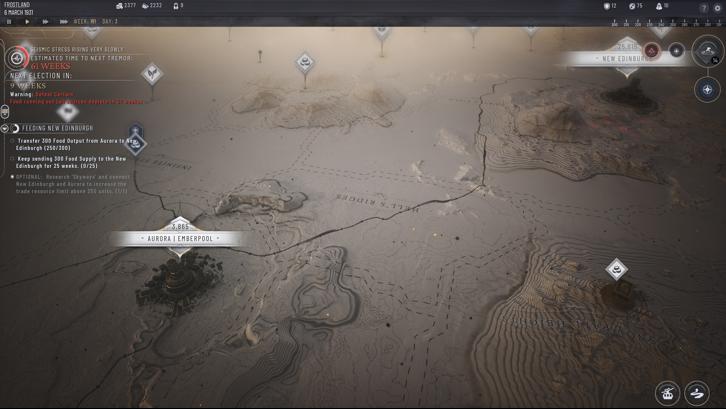Click the Feeding New Edinburgh quest title
Image resolution: width=726 pixels, height=409 pixels.
[x=57, y=128]
